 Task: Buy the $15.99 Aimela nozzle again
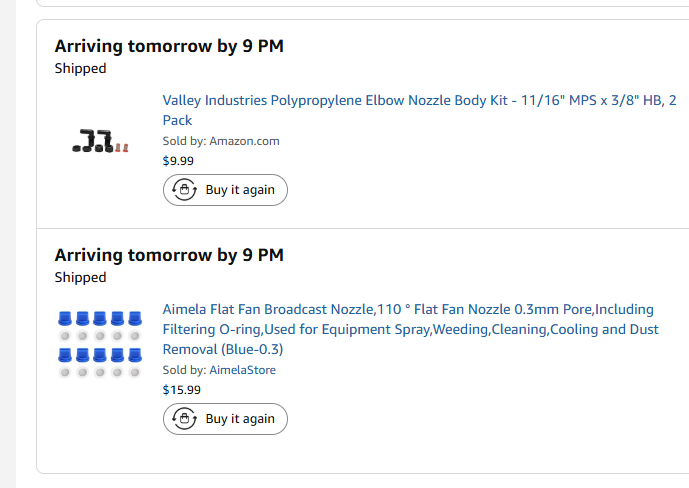(x=225, y=419)
